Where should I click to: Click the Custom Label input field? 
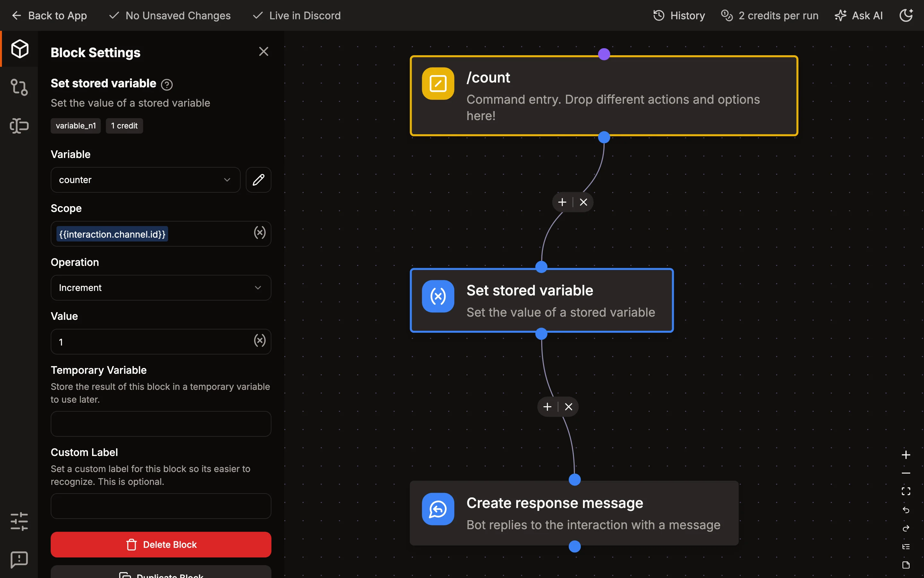click(x=161, y=506)
